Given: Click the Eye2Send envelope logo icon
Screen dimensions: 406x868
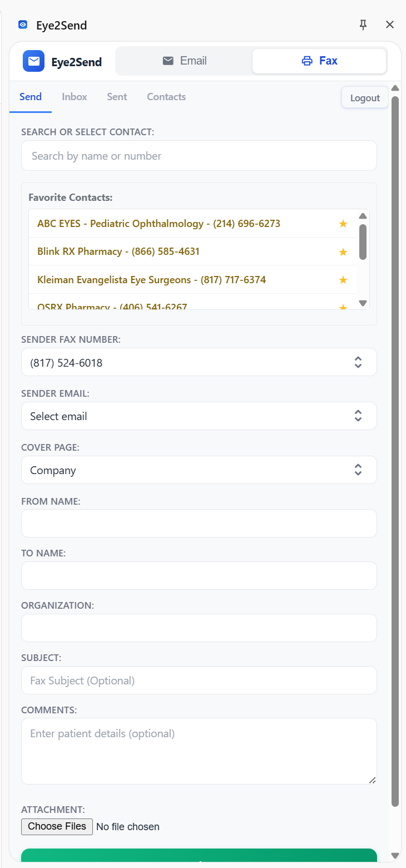Looking at the screenshot, I should (x=33, y=61).
